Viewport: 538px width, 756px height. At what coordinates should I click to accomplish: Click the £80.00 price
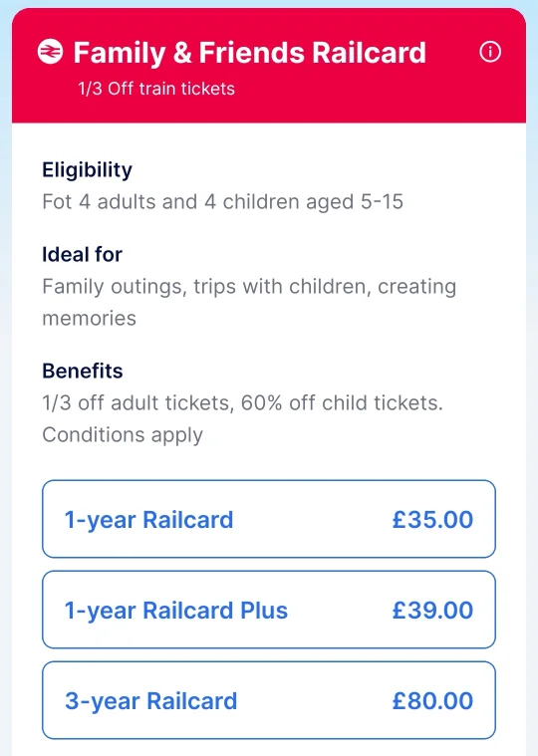point(432,700)
